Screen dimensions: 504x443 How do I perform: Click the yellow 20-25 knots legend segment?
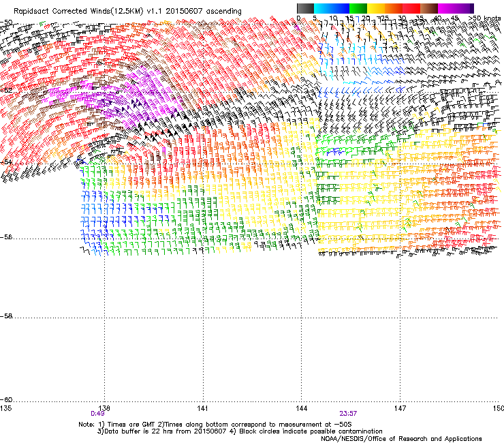click(x=376, y=8)
